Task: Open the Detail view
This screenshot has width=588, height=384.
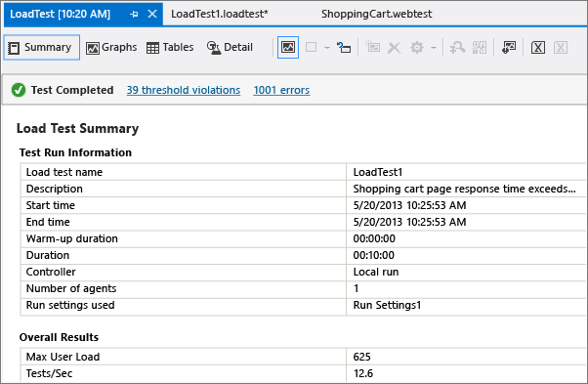Action: (x=230, y=47)
